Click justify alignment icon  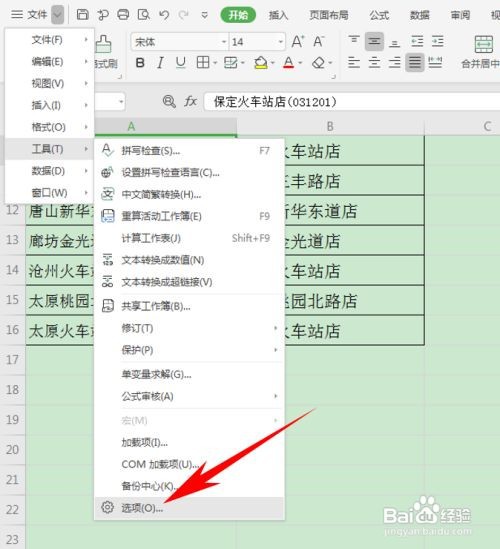click(415, 63)
